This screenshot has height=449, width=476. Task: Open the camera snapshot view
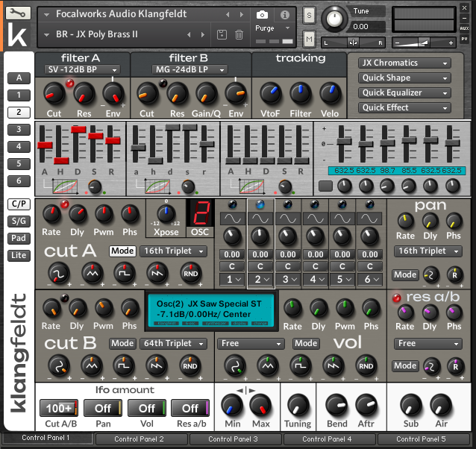(x=262, y=14)
